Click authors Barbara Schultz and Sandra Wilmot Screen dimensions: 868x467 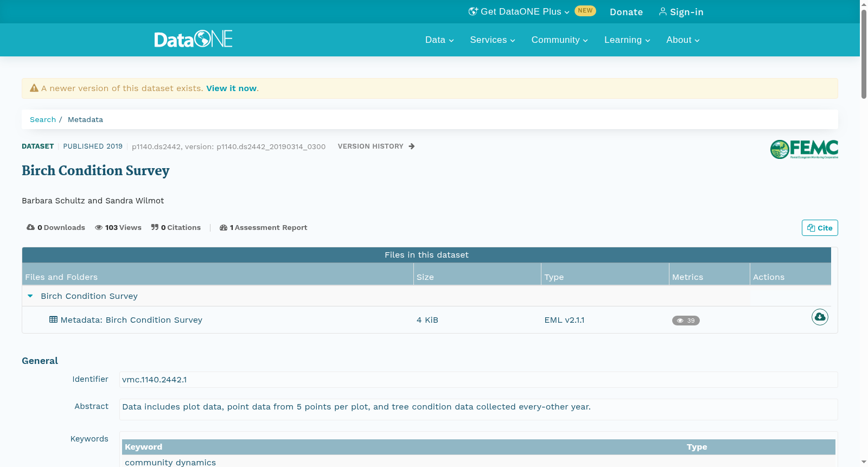point(93,201)
